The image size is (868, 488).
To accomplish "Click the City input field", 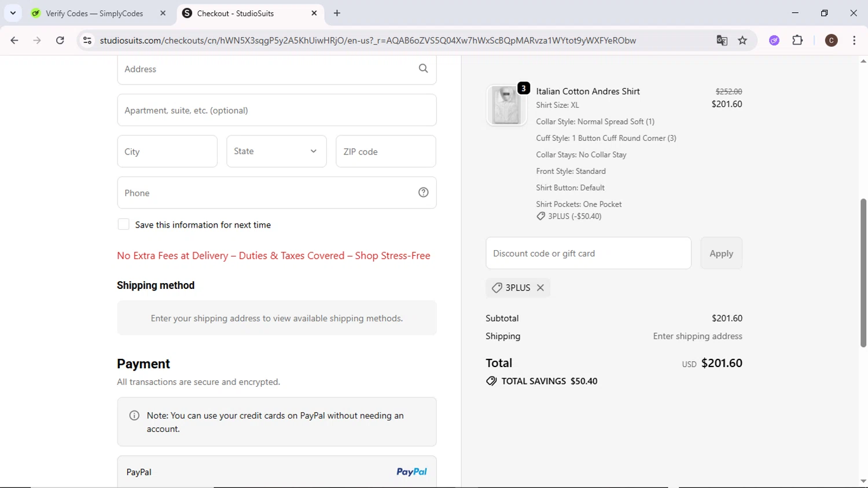I will click(167, 151).
